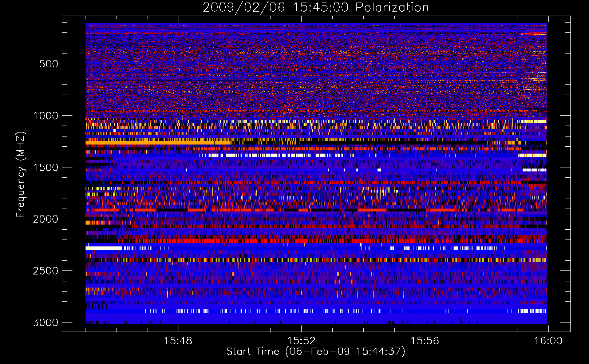Select the '1000' frequency axis label
Screen dimensions: 589x364
46,116
